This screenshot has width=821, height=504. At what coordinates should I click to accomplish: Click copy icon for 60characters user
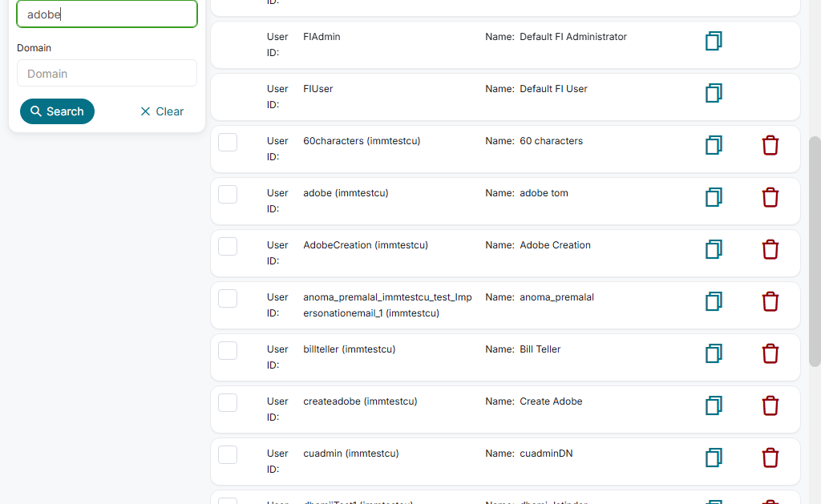[714, 145]
